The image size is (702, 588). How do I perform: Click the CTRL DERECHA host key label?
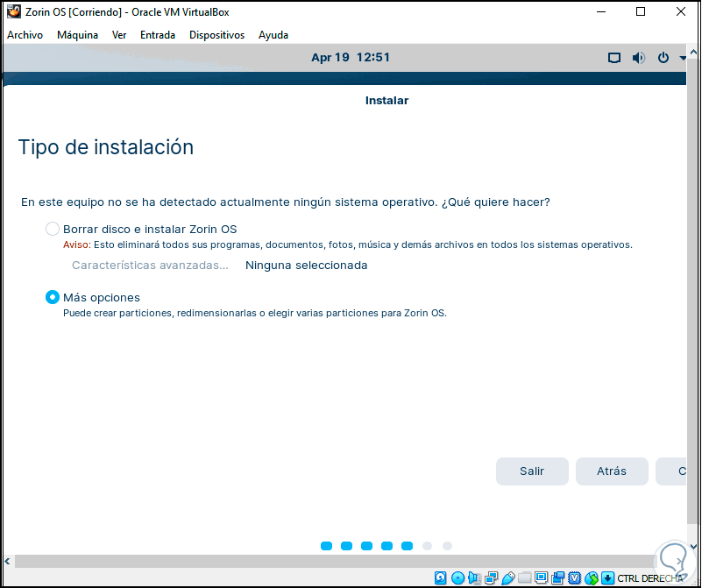coord(650,578)
